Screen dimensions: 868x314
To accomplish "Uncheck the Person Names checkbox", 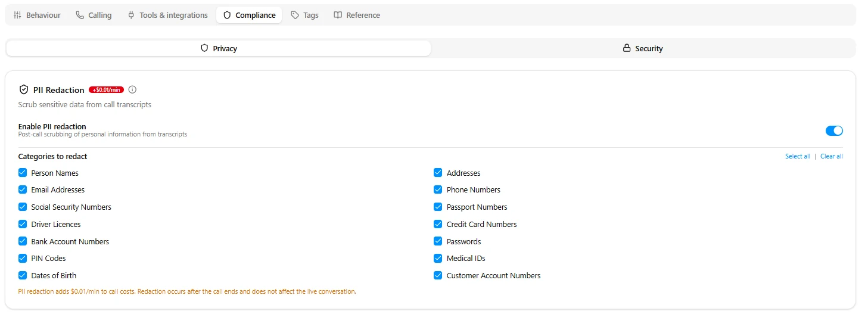I will point(23,173).
